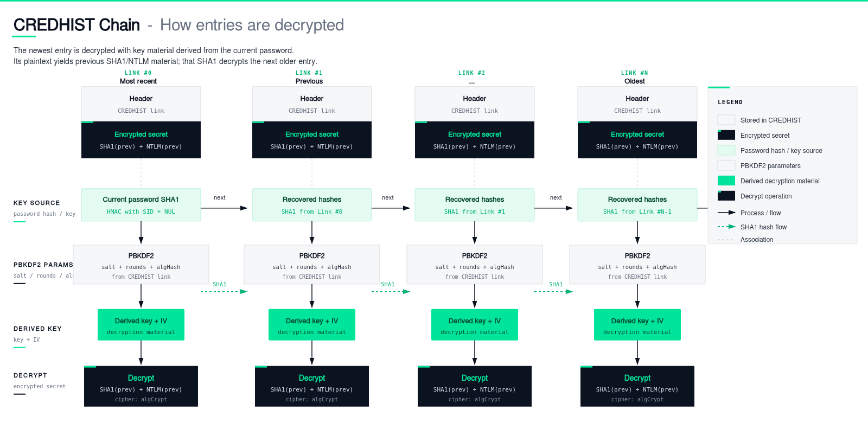
Task: Select the 'encrypted secret' row sublabel
Action: [x=40, y=386]
